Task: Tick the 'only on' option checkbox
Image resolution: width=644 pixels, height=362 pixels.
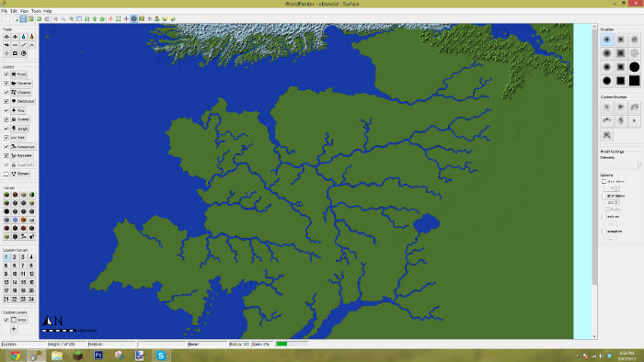Action: (604, 217)
